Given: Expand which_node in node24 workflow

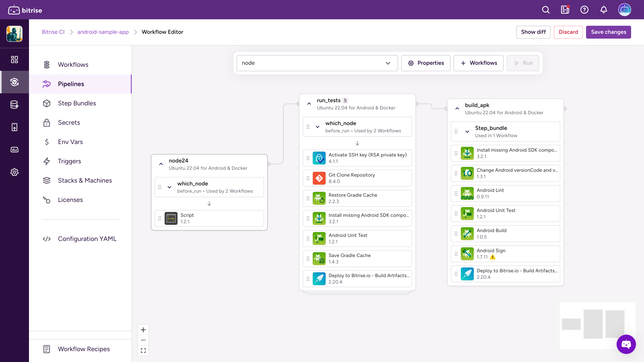Looking at the screenshot, I should tap(169, 187).
